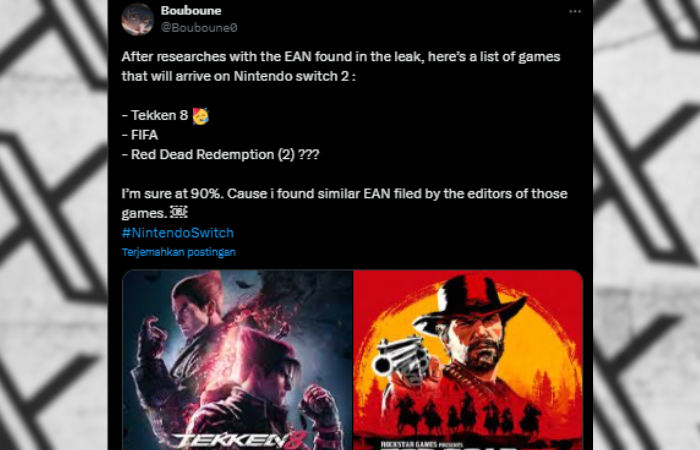Open the Red Dead Redemption 2 cover image
Viewport: 700px width, 450px height.
pos(468,360)
